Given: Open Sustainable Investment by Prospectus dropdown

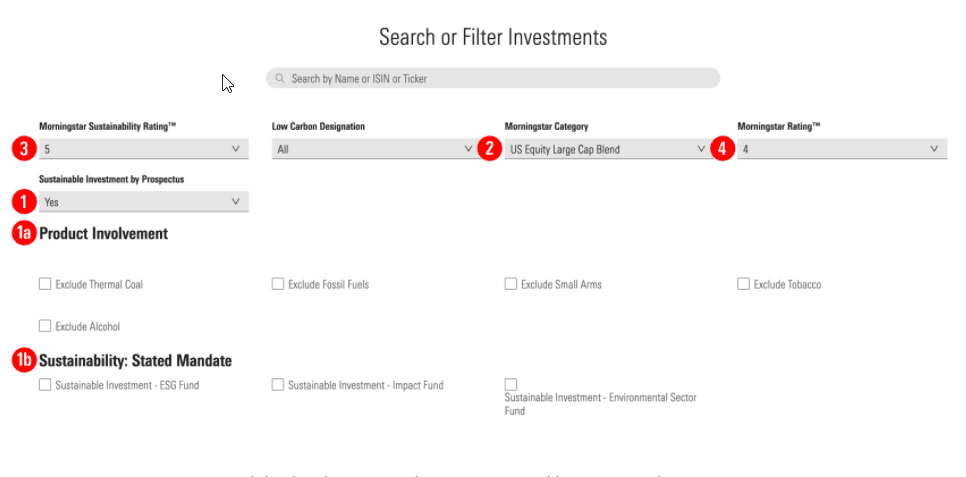Looking at the screenshot, I should [x=143, y=201].
